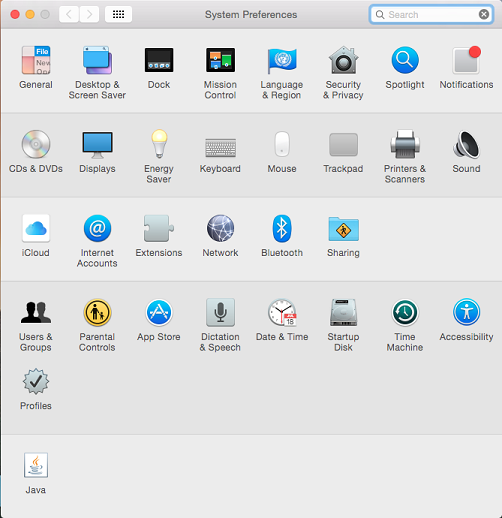Viewport: 502px width, 518px height.
Task: Click the magnifier icon in search box
Action: pos(380,14)
